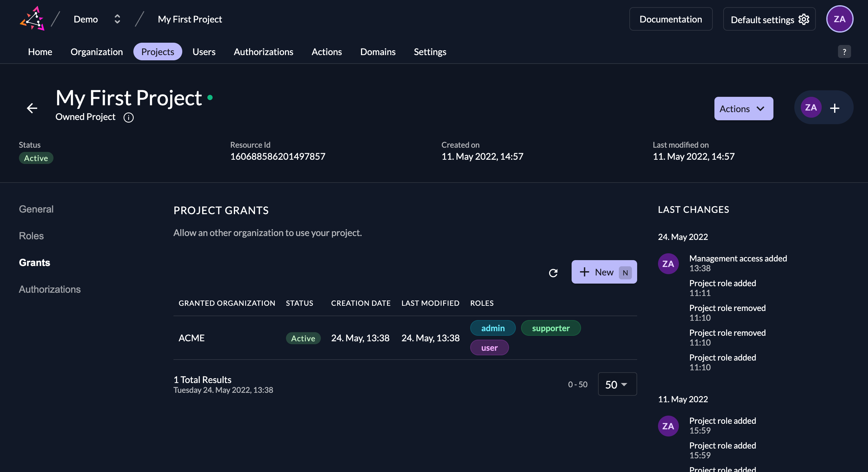Screen dimensions: 868x472
Task: Click the plus icon to add manager
Action: [x=834, y=108]
